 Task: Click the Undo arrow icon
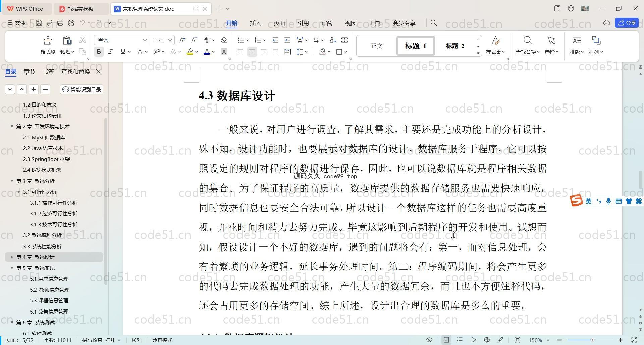(x=83, y=23)
